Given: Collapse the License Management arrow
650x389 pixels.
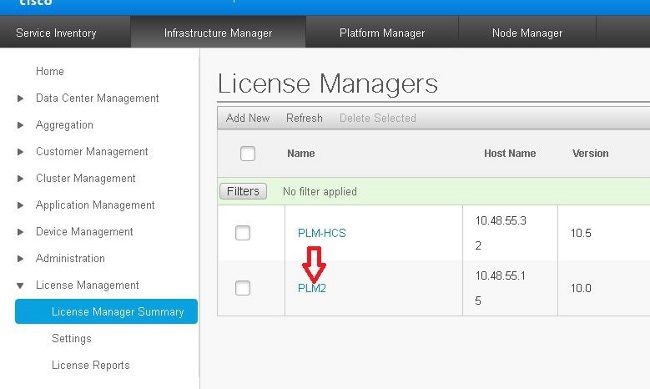Looking at the screenshot, I should coord(20,285).
